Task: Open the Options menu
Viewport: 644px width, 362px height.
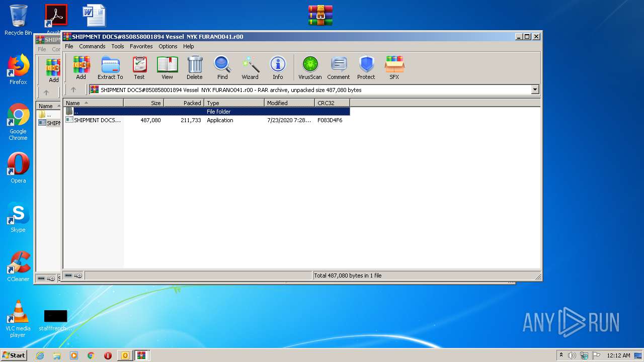Action: [168, 46]
